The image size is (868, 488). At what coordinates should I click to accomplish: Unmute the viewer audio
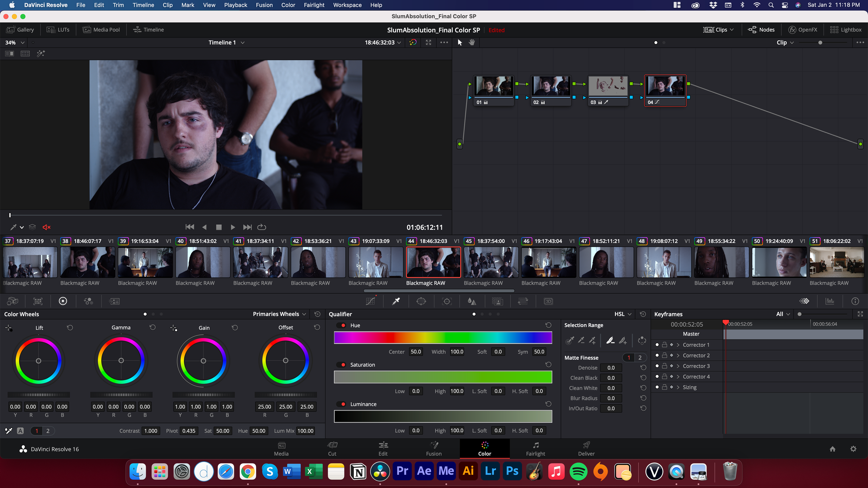(47, 227)
